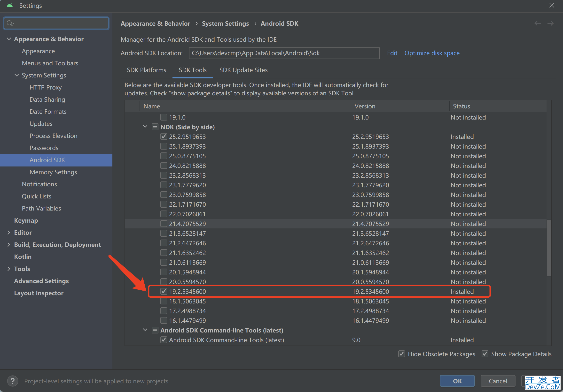Click the back navigation arrow
Image resolution: width=563 pixels, height=392 pixels.
coord(538,23)
